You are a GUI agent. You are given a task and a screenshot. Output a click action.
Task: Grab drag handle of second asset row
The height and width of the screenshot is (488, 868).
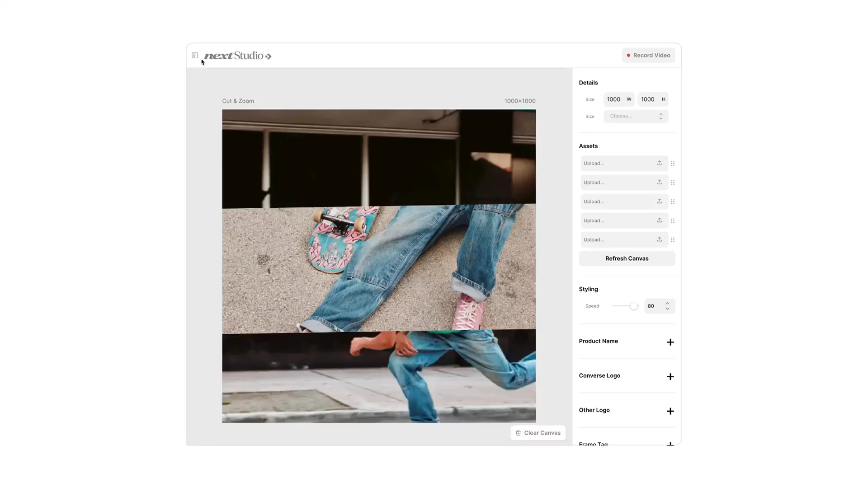click(673, 183)
